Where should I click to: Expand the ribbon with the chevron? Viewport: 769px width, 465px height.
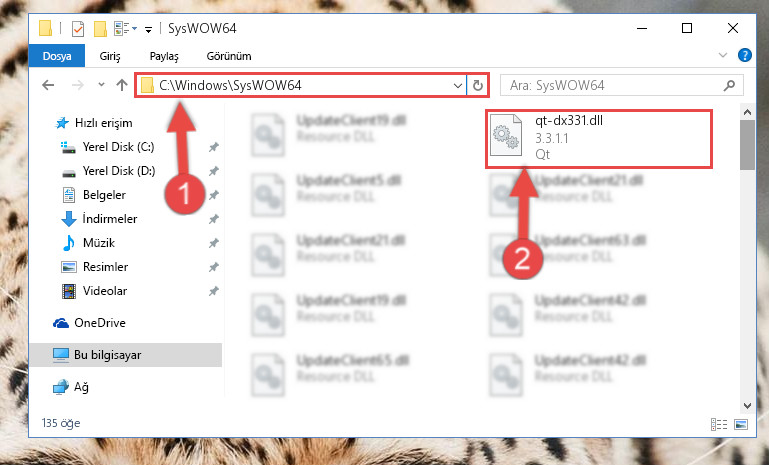tap(722, 55)
